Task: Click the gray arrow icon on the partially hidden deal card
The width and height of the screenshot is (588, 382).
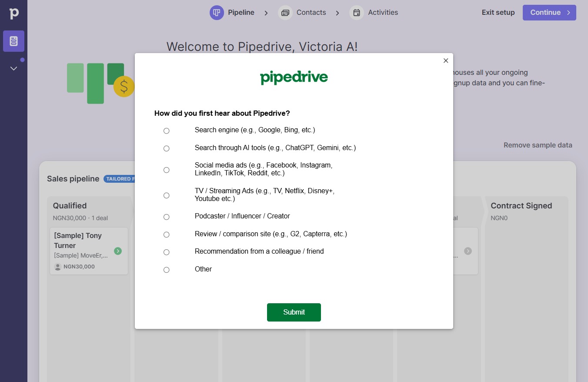Action: point(468,251)
